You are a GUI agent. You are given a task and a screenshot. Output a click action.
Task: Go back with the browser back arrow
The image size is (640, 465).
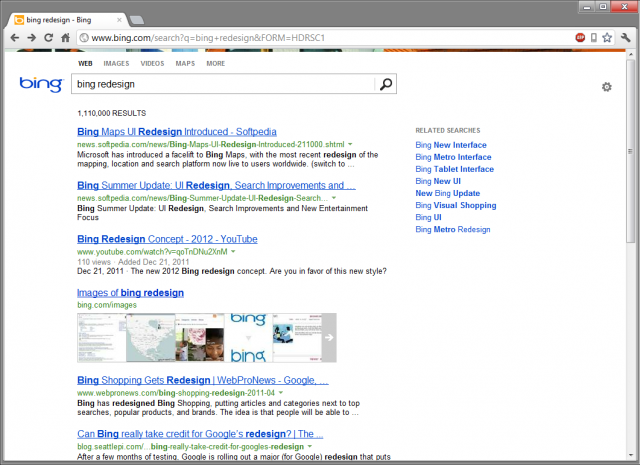point(15,38)
